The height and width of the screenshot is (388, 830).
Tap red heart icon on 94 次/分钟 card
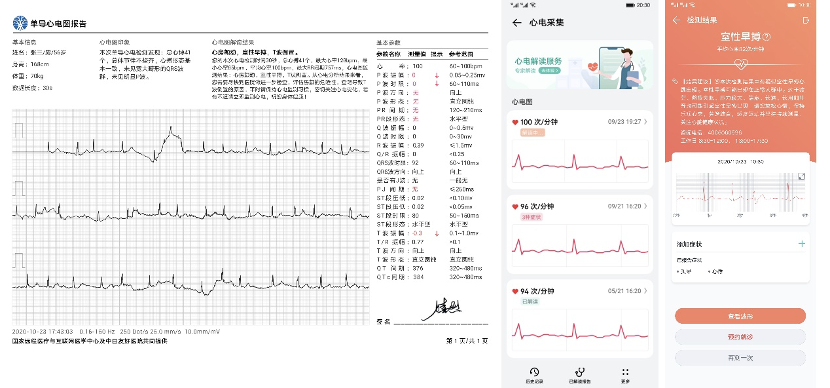pyautogui.click(x=515, y=291)
